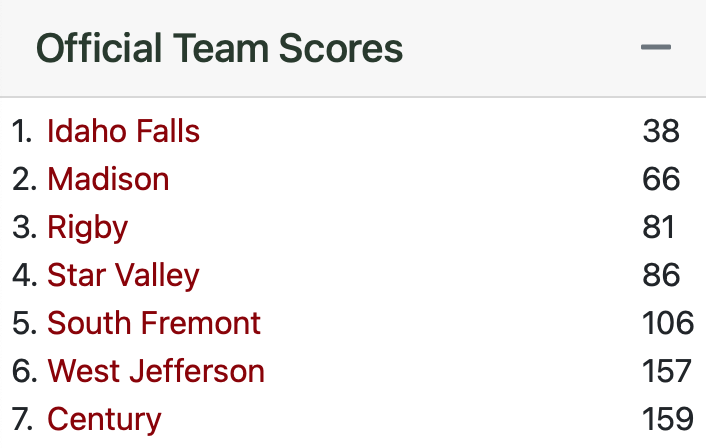Click Rigby's score of 81
Image resolution: width=706 pixels, height=448 pixels.
(x=659, y=227)
